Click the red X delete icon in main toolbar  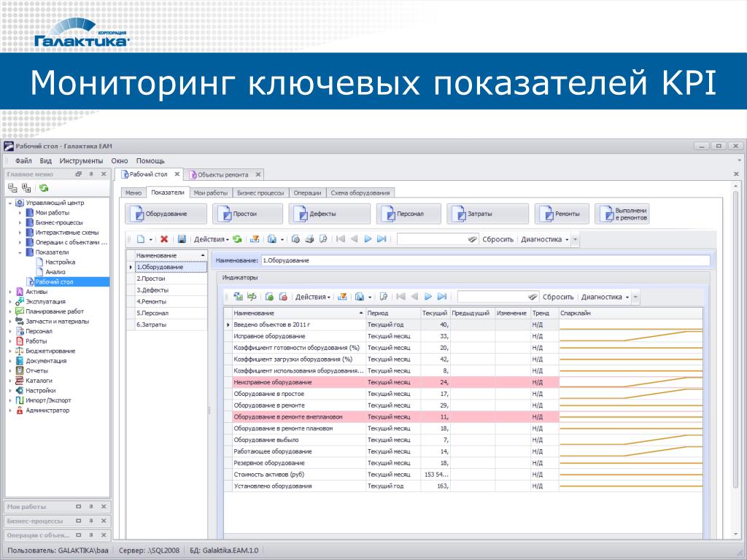[164, 239]
